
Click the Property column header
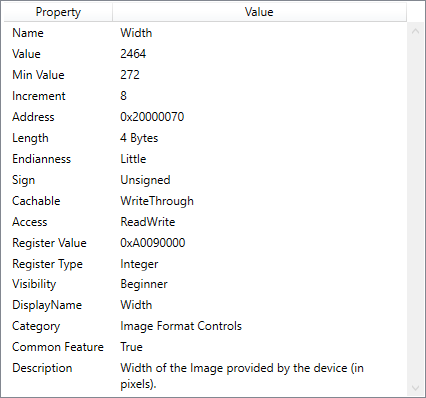click(x=58, y=12)
